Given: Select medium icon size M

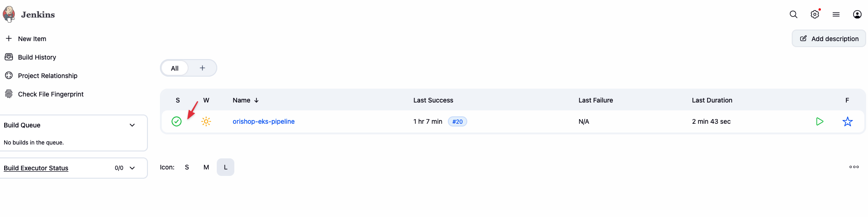Looking at the screenshot, I should tap(206, 167).
